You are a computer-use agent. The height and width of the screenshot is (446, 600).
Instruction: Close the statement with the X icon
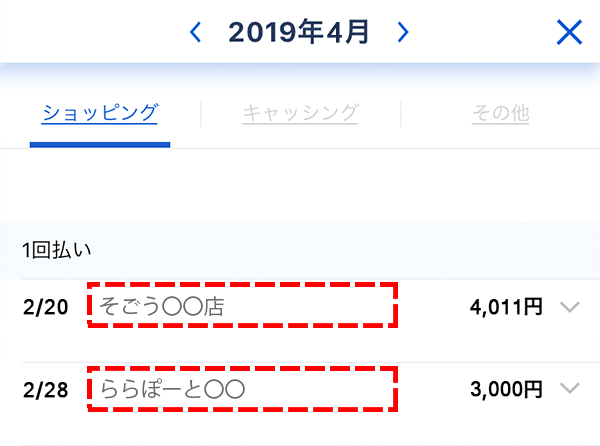568,33
